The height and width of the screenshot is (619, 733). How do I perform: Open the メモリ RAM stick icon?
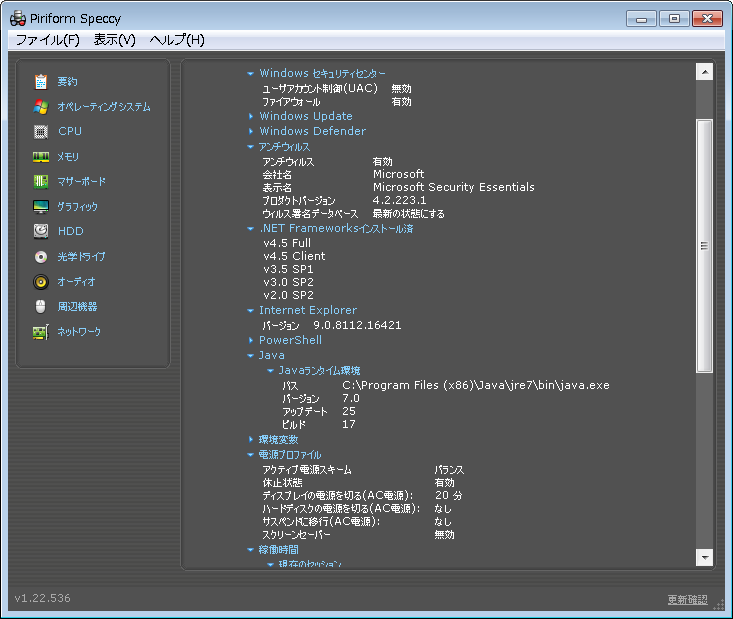(41, 157)
